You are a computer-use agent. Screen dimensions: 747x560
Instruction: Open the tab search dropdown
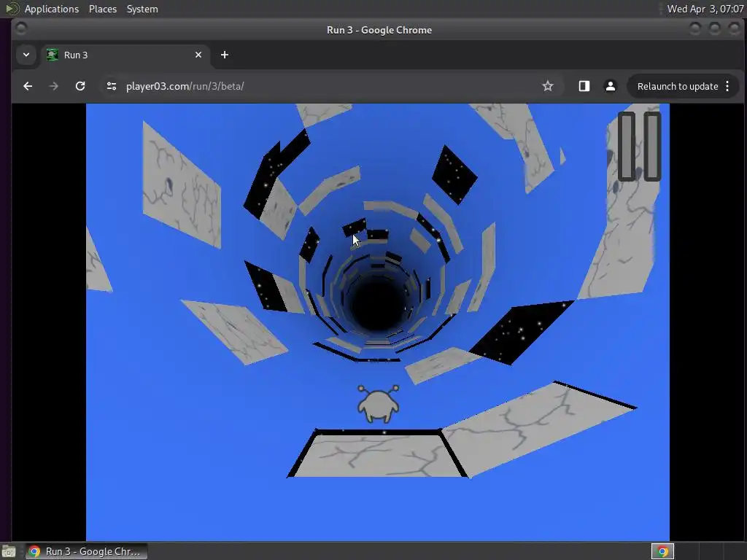(x=26, y=55)
